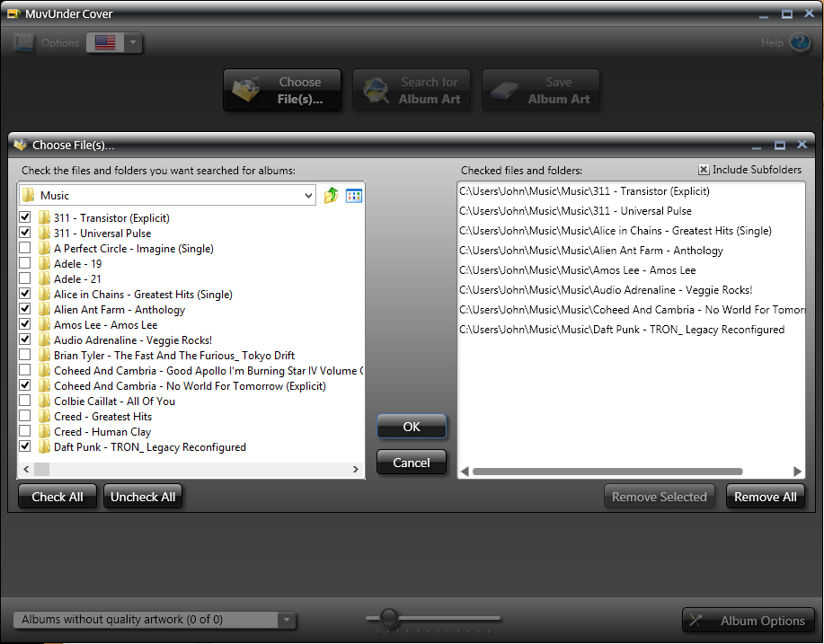The width and height of the screenshot is (824, 644).
Task: Toggle the Include Subfolders checkbox
Action: 704,170
